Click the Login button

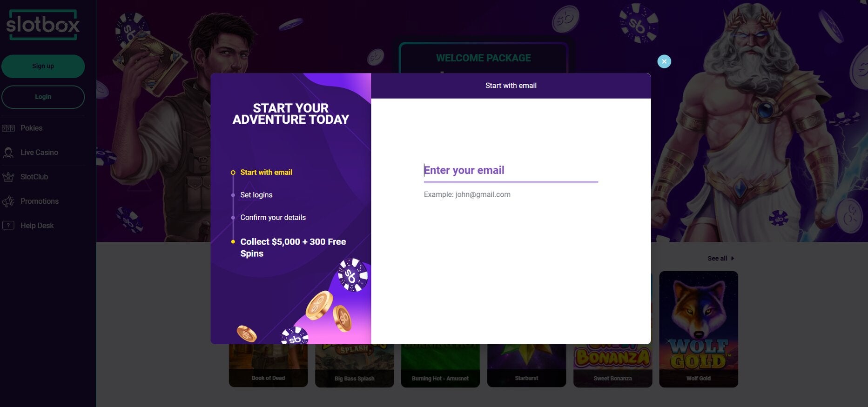tap(43, 97)
